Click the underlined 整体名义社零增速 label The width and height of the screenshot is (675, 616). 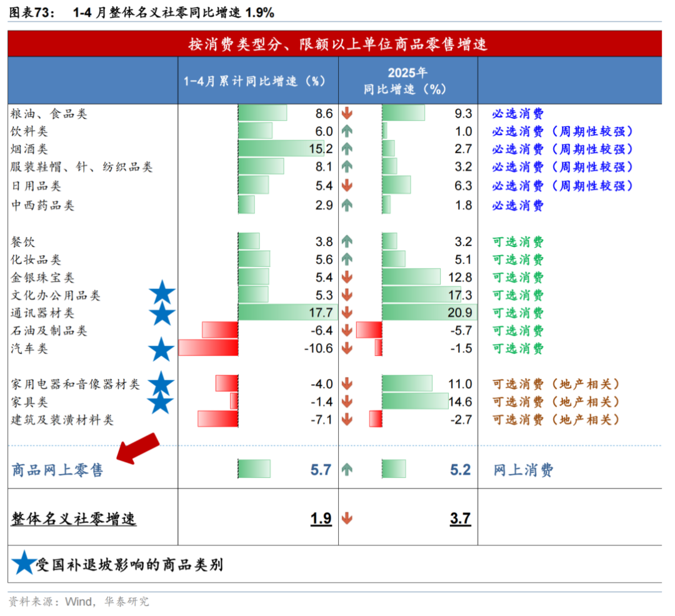coord(74,518)
